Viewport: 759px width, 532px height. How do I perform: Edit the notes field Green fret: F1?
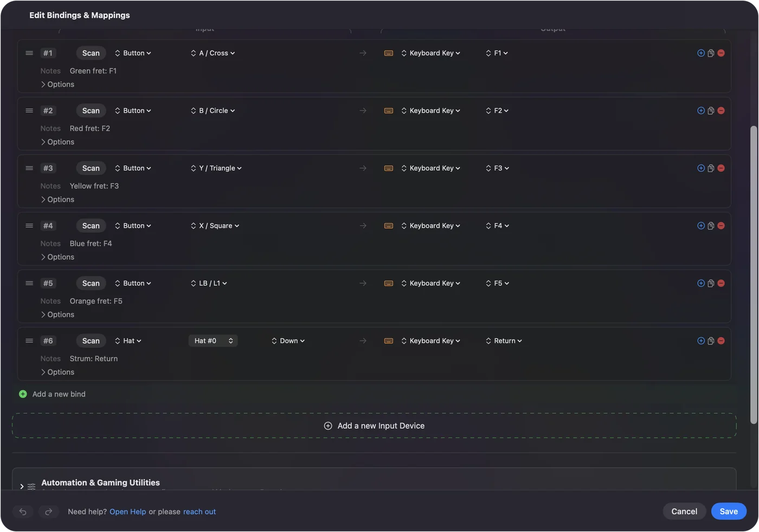(x=93, y=71)
